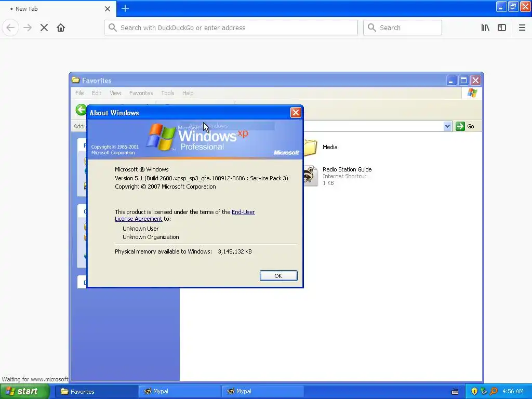Select the Radio Station Guide shortcut
This screenshot has width=532, height=399.
[338, 176]
